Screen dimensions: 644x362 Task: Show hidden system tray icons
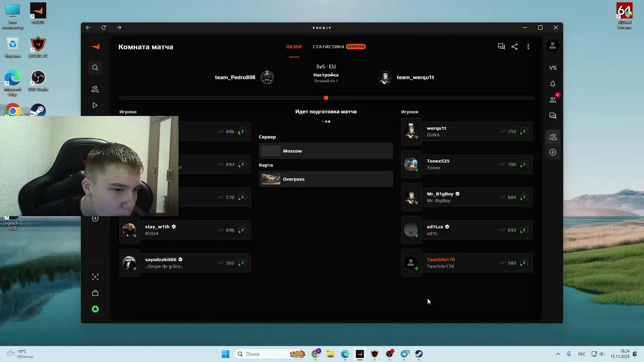557,354
